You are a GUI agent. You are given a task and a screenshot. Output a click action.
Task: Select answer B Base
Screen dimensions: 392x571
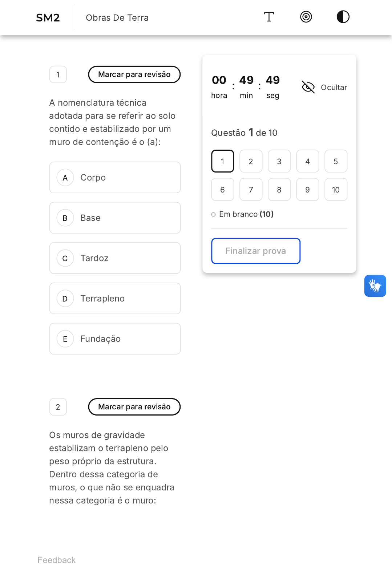[115, 218]
